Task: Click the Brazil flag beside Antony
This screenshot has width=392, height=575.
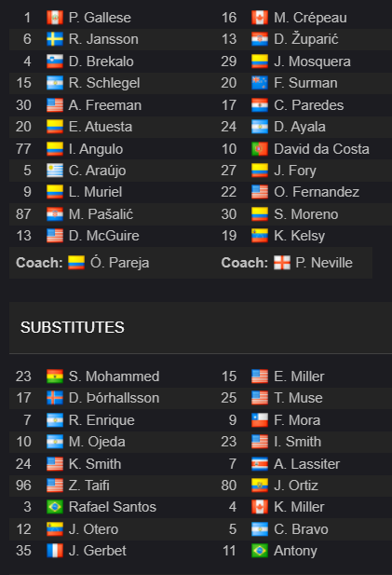Action: click(x=260, y=551)
